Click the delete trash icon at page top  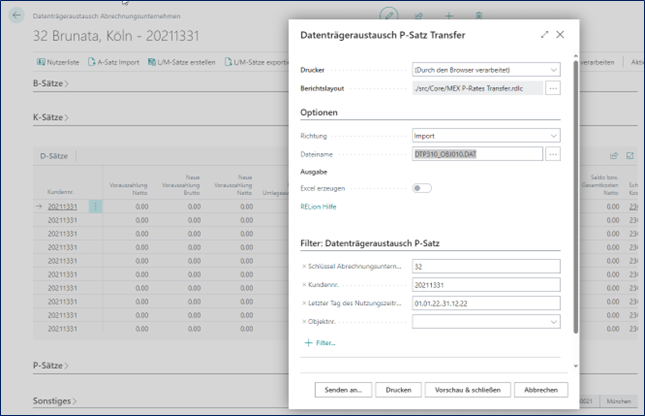click(479, 17)
